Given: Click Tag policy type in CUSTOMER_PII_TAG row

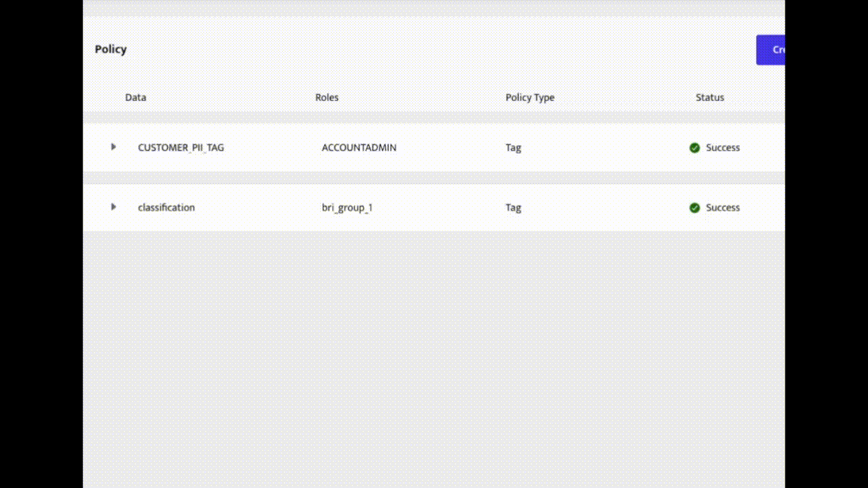Looking at the screenshot, I should [x=513, y=148].
